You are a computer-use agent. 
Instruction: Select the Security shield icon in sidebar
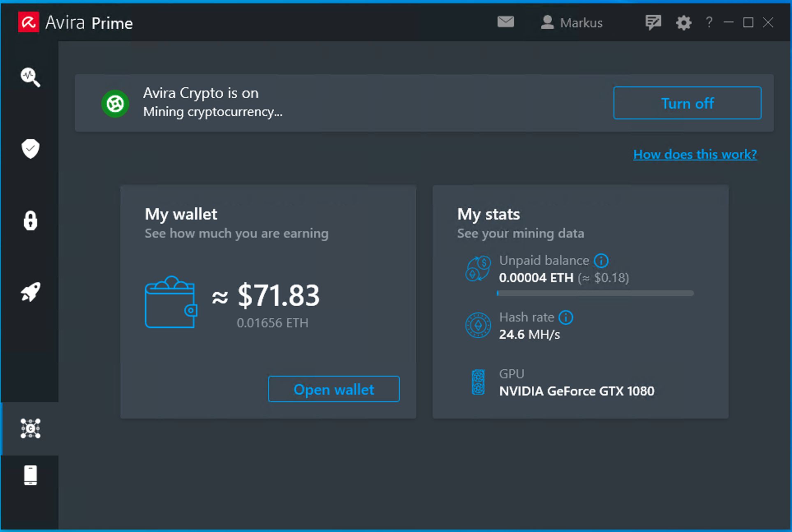[30, 149]
